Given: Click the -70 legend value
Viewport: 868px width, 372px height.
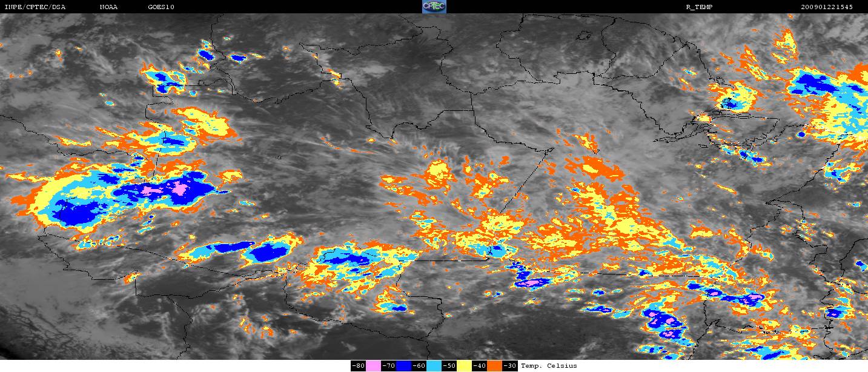Looking at the screenshot, I should (x=389, y=366).
